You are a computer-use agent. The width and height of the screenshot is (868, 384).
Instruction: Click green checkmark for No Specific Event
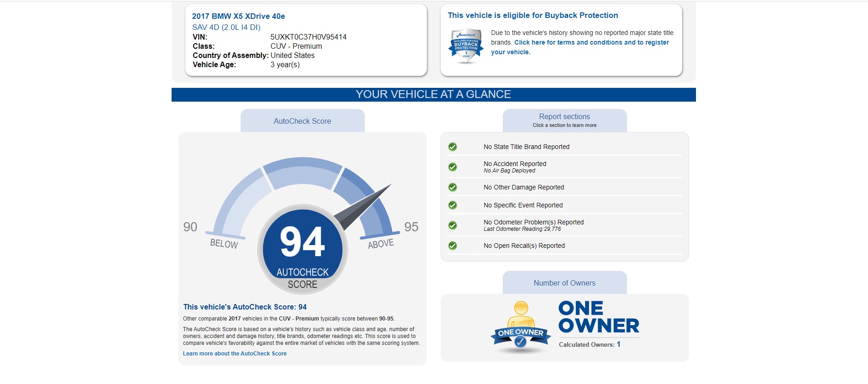pos(453,205)
